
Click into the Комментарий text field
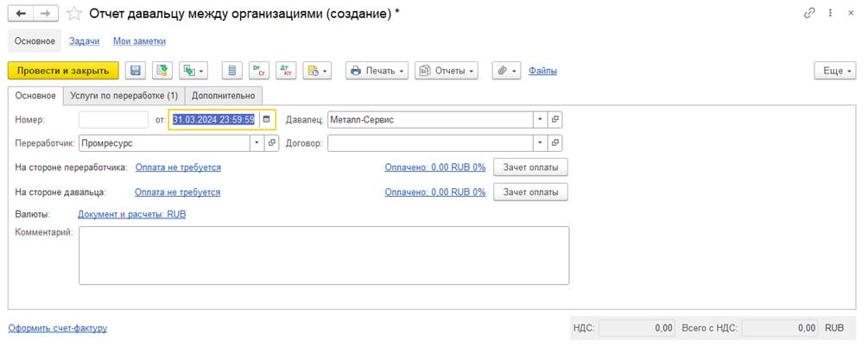tap(323, 255)
